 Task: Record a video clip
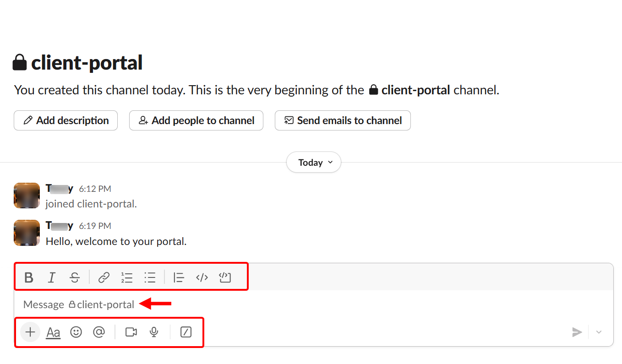pyautogui.click(x=131, y=332)
